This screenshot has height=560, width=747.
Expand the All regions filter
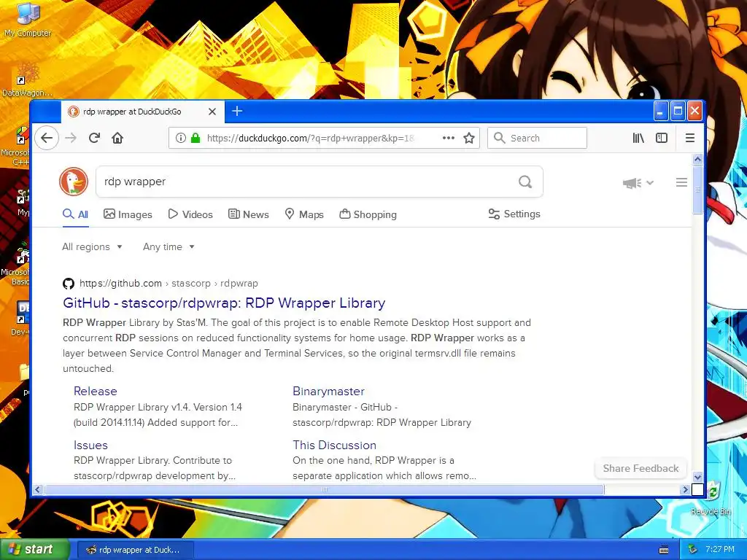click(x=92, y=246)
